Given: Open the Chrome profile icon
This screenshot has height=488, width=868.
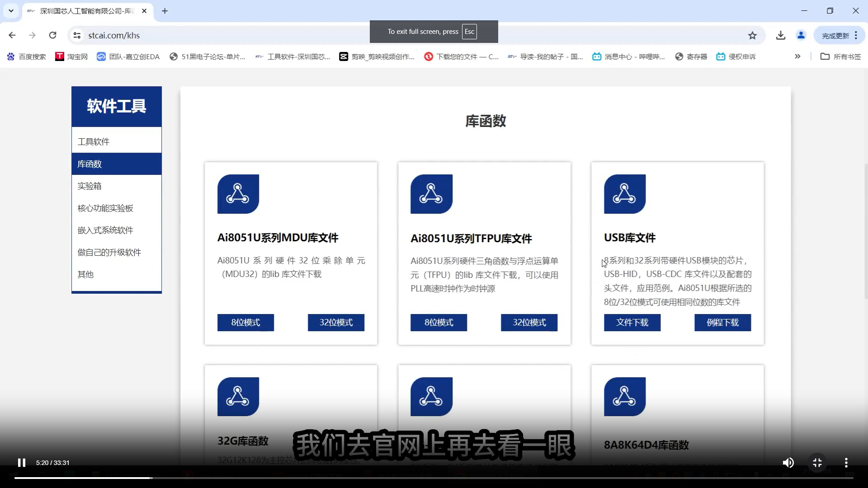Looking at the screenshot, I should click(x=801, y=35).
